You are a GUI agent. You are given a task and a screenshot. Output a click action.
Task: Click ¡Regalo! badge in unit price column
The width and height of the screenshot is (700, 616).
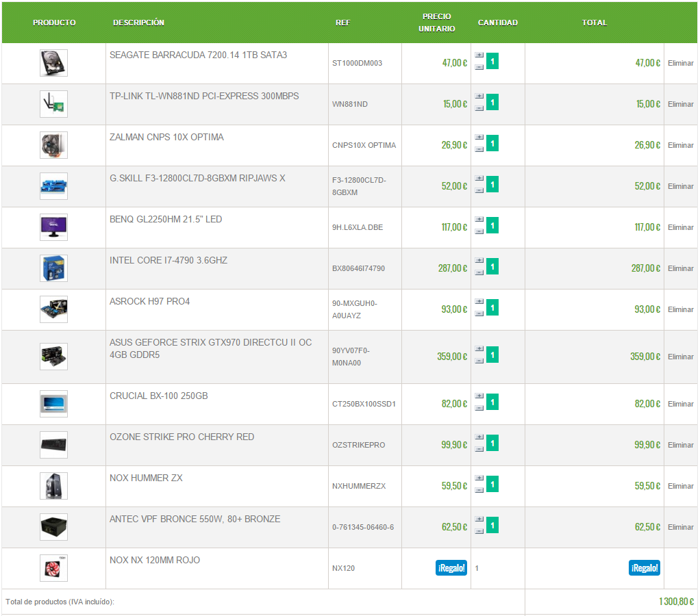point(451,568)
